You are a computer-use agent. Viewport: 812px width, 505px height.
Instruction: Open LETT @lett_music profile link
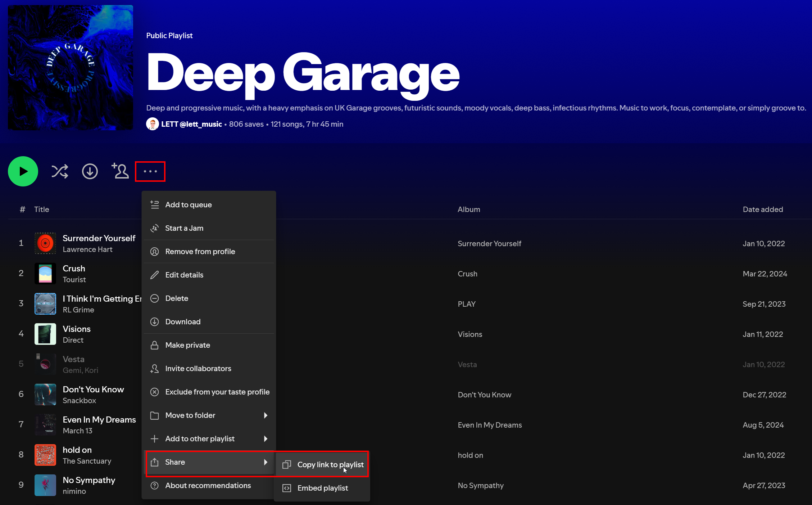191,124
